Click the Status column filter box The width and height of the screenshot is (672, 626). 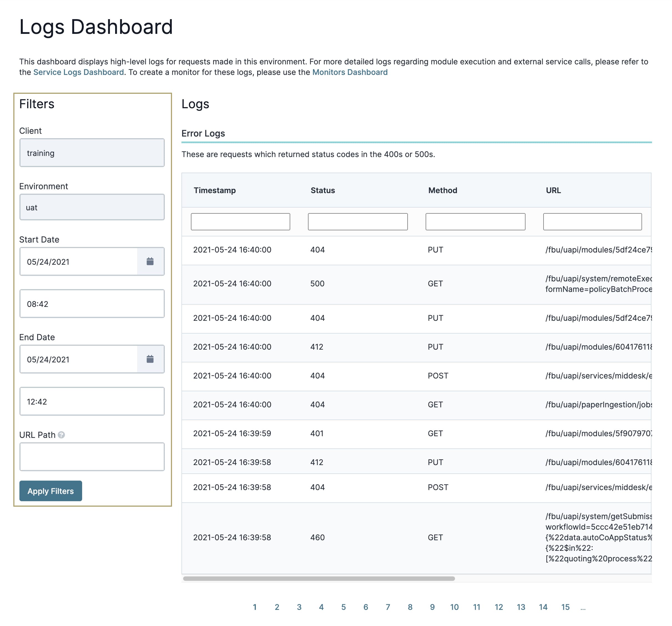358,222
